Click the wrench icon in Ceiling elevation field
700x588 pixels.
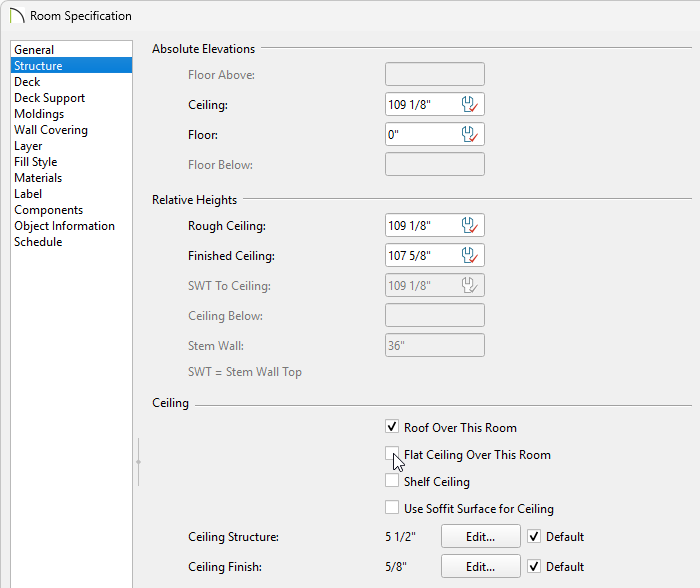469,104
